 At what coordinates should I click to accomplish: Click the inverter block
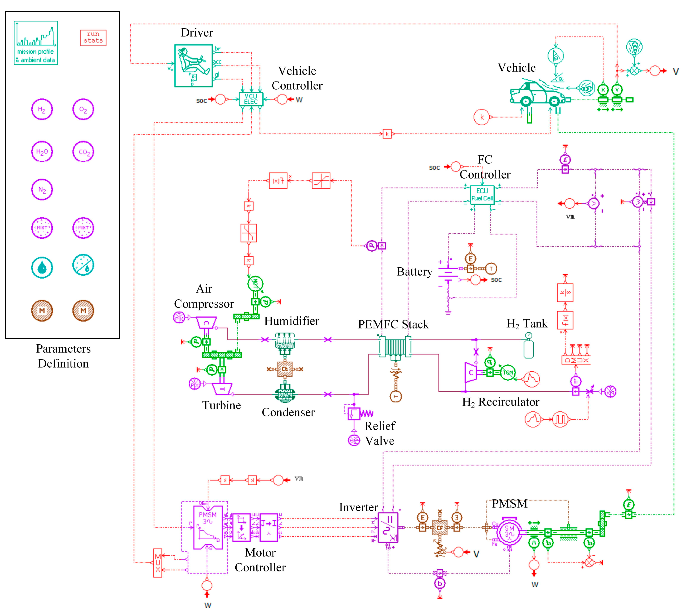click(388, 528)
